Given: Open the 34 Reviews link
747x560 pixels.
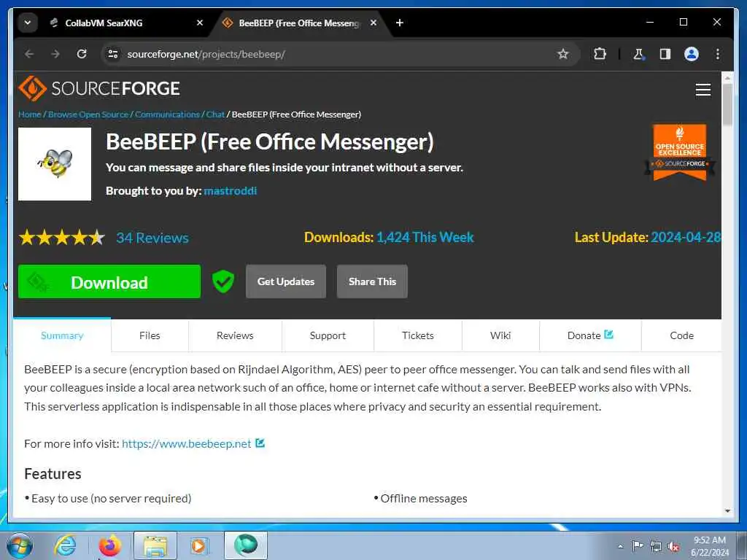Looking at the screenshot, I should click(x=152, y=238).
